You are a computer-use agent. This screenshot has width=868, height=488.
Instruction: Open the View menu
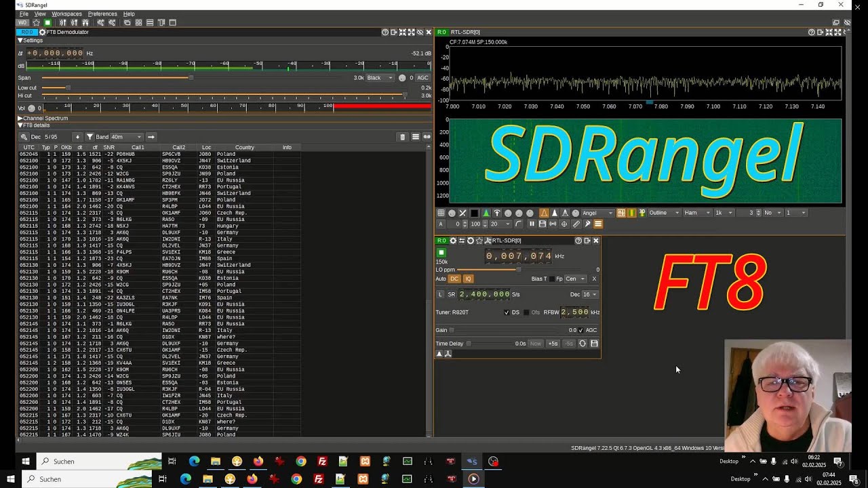40,14
